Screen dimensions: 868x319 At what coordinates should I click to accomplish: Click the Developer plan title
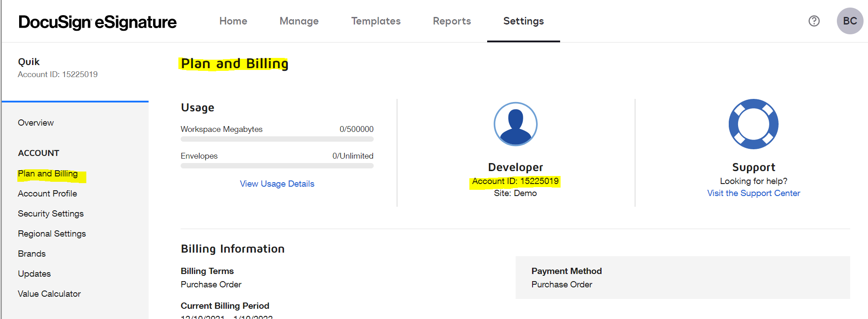click(516, 167)
